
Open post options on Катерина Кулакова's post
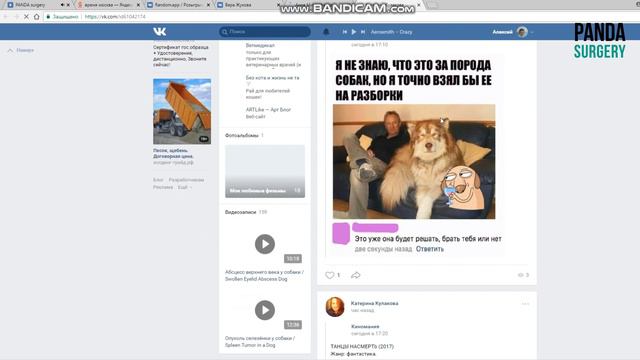pyautogui.click(x=525, y=304)
